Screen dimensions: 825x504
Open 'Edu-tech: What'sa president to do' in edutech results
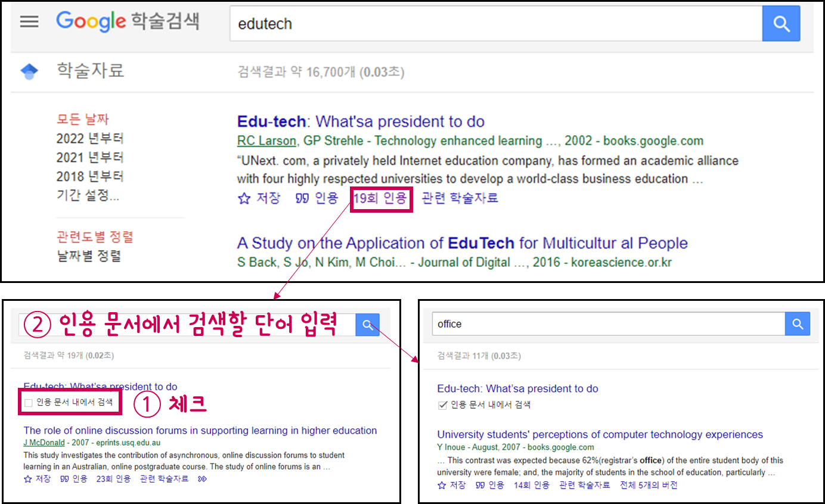[361, 122]
